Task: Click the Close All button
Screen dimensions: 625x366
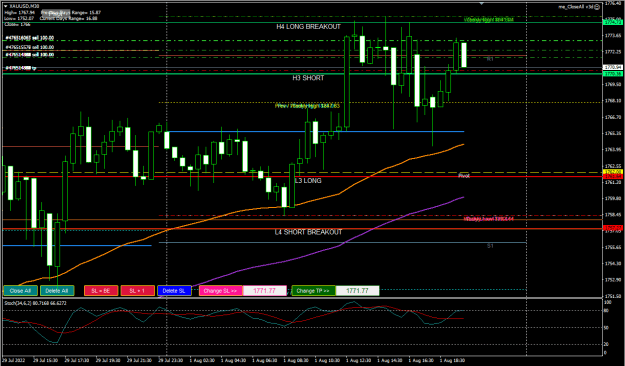Action: [x=20, y=291]
